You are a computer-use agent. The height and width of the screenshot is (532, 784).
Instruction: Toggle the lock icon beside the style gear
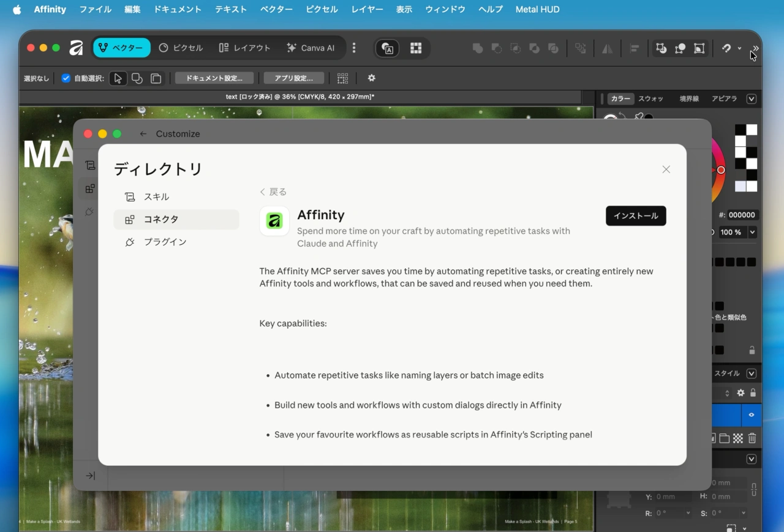pyautogui.click(x=753, y=392)
